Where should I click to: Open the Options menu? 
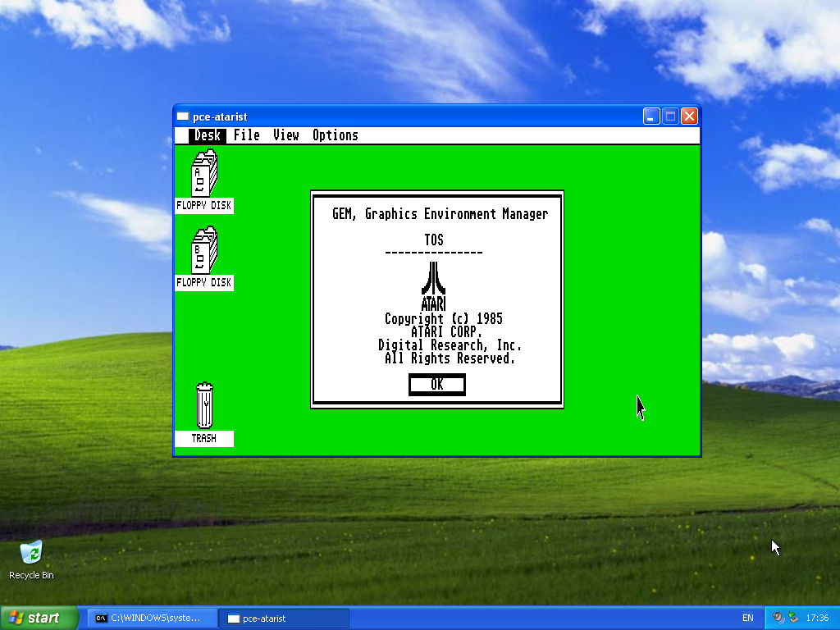336,135
